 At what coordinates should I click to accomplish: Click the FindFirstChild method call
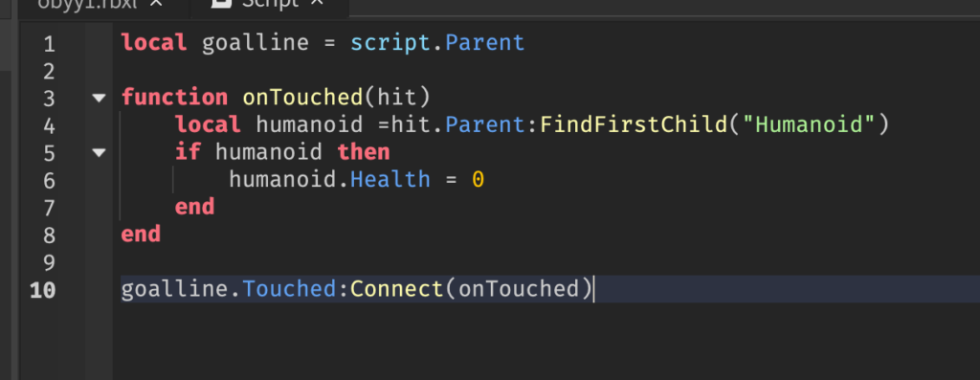coord(634,124)
